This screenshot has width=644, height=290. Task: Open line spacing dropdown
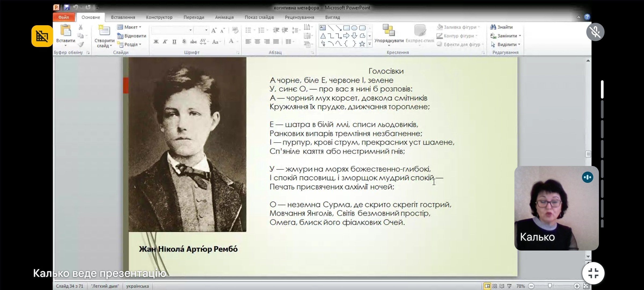[x=296, y=30]
